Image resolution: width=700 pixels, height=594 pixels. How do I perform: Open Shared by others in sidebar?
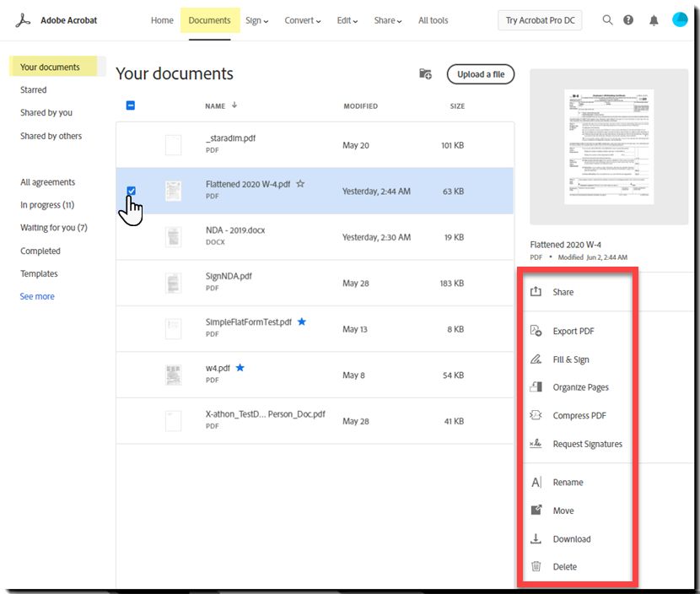[x=51, y=136]
